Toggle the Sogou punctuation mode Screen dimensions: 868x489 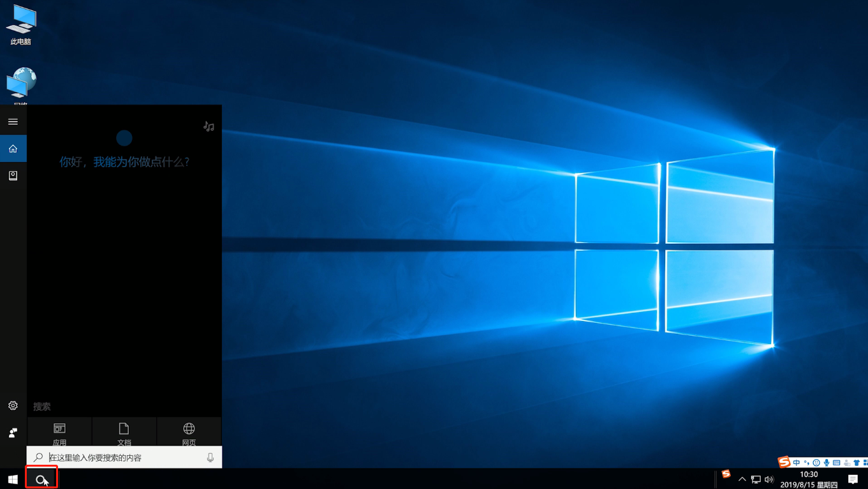pyautogui.click(x=806, y=463)
